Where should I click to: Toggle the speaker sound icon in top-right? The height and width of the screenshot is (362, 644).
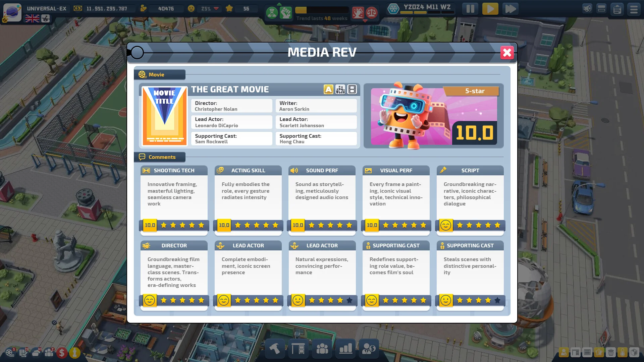coord(587,8)
